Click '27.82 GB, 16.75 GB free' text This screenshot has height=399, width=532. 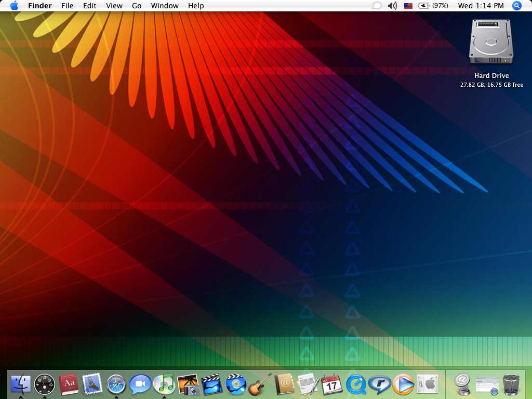click(491, 85)
